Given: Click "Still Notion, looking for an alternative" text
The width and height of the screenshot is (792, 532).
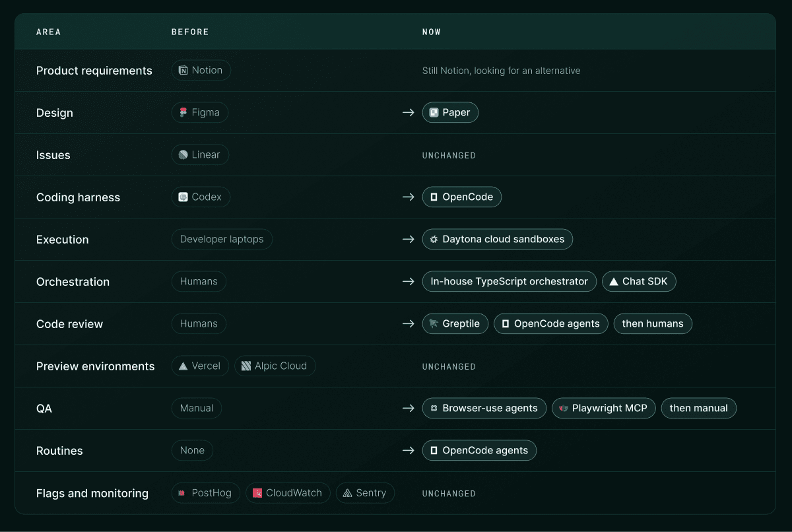Looking at the screenshot, I should (502, 71).
